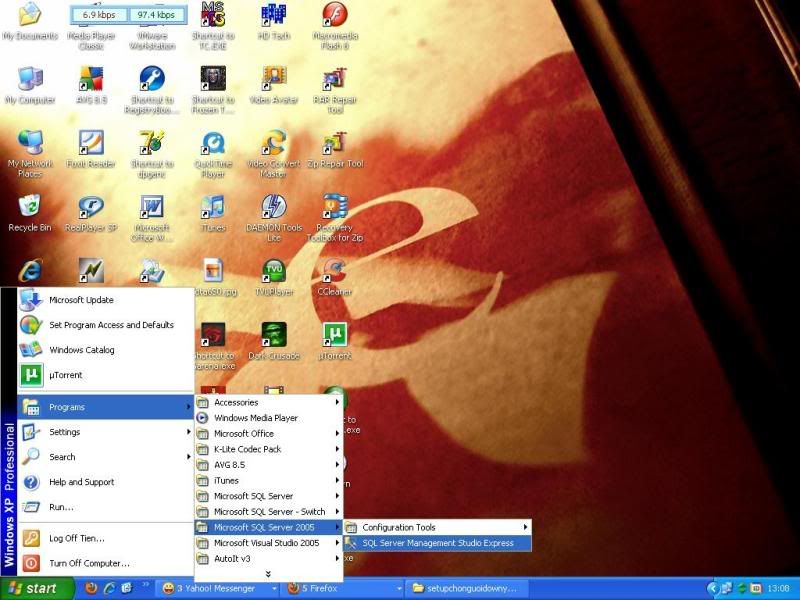800x600 pixels.
Task: Launch µTorrent from Start menu
Action: point(106,375)
